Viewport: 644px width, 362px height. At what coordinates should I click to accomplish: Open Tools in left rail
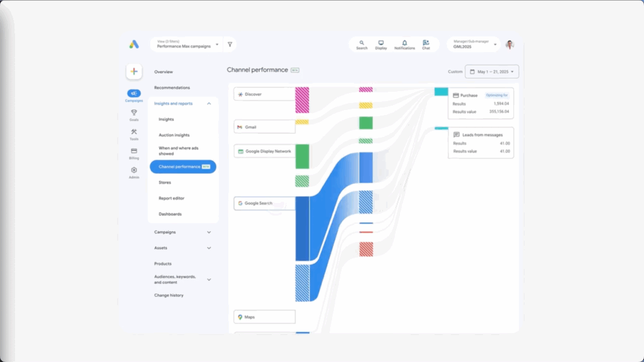click(x=134, y=134)
